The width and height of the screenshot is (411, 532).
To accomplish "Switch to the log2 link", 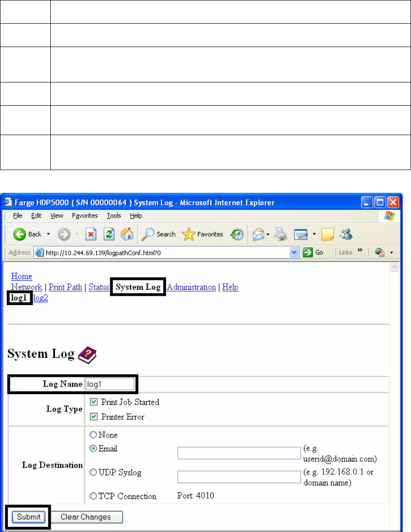I will coord(40,298).
